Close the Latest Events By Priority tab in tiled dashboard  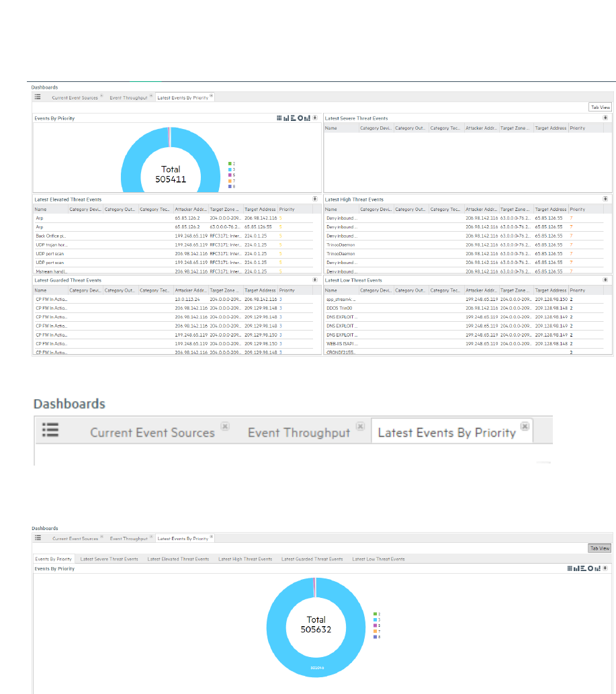pyautogui.click(x=212, y=95)
